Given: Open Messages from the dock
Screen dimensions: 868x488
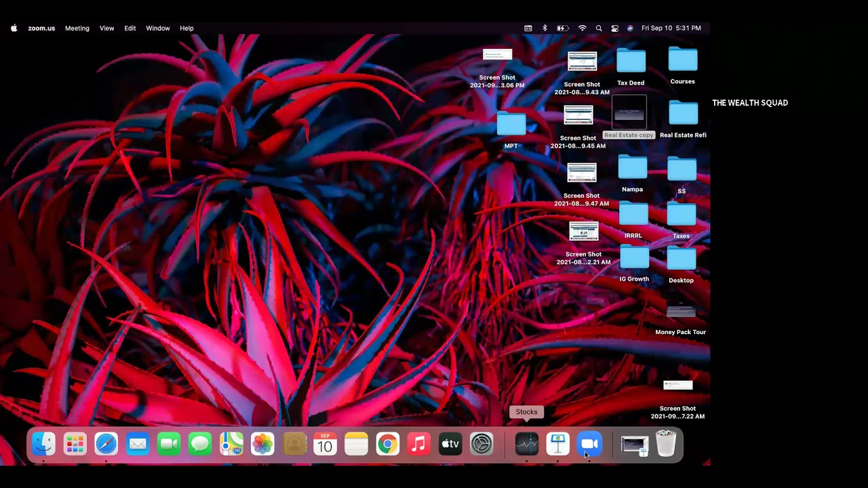Looking at the screenshot, I should click(200, 445).
